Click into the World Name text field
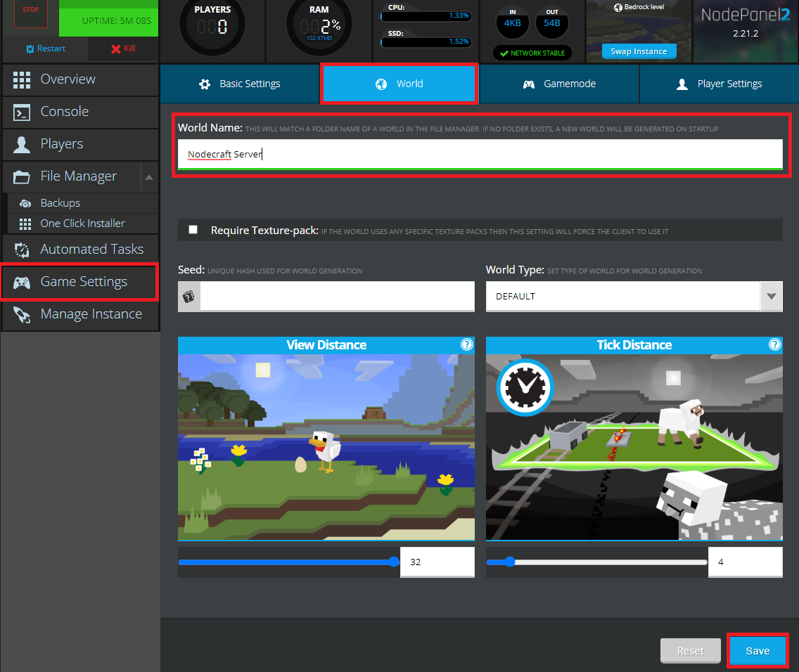This screenshot has height=672, width=799. 480,154
